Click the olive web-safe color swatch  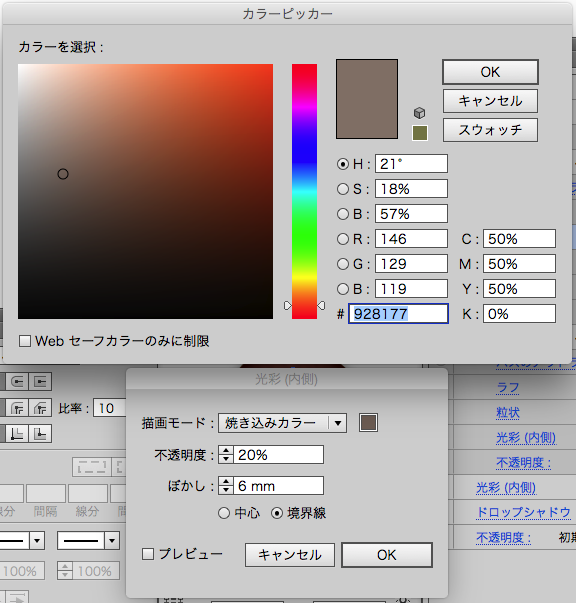[x=420, y=133]
